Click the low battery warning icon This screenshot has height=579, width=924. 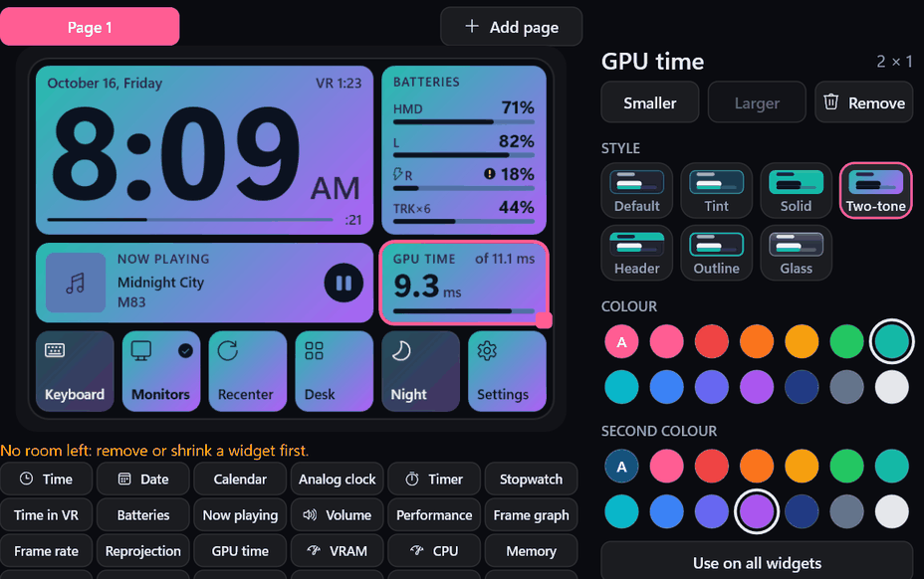(x=490, y=174)
